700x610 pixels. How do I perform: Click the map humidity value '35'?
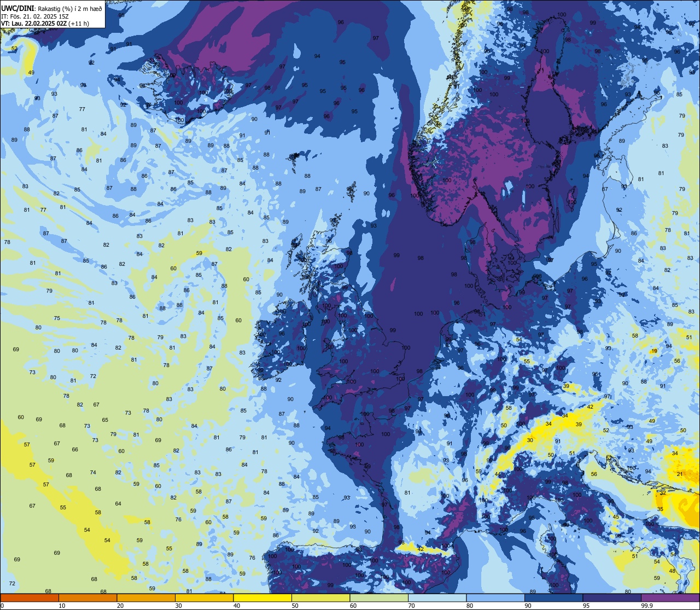660,509
